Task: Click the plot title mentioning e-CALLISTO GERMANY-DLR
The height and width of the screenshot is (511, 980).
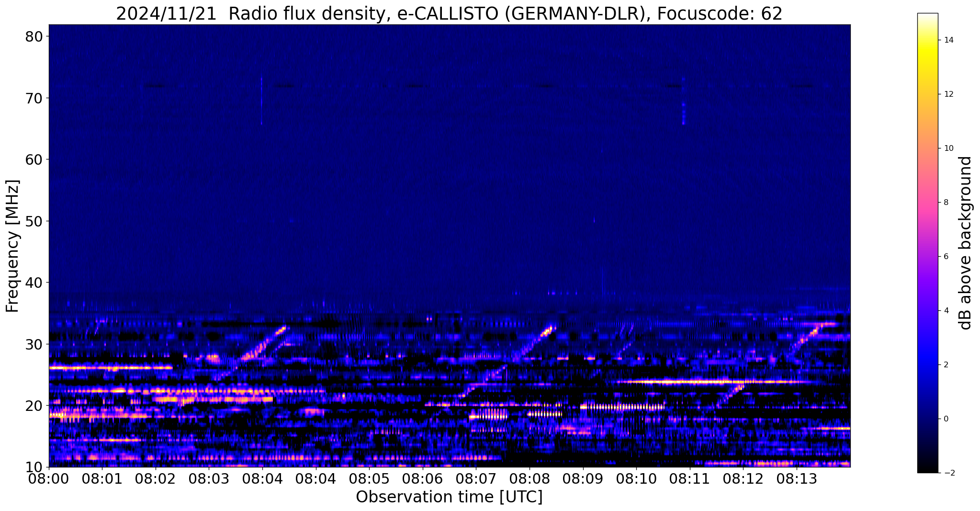Action: click(449, 13)
